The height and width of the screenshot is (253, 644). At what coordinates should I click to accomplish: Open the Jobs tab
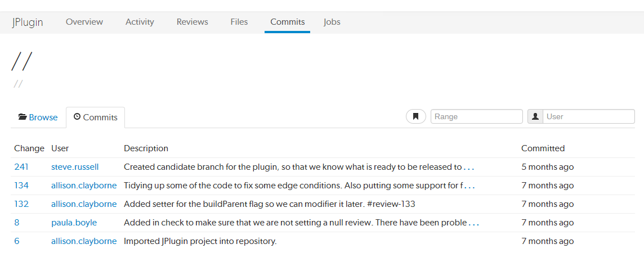point(332,22)
